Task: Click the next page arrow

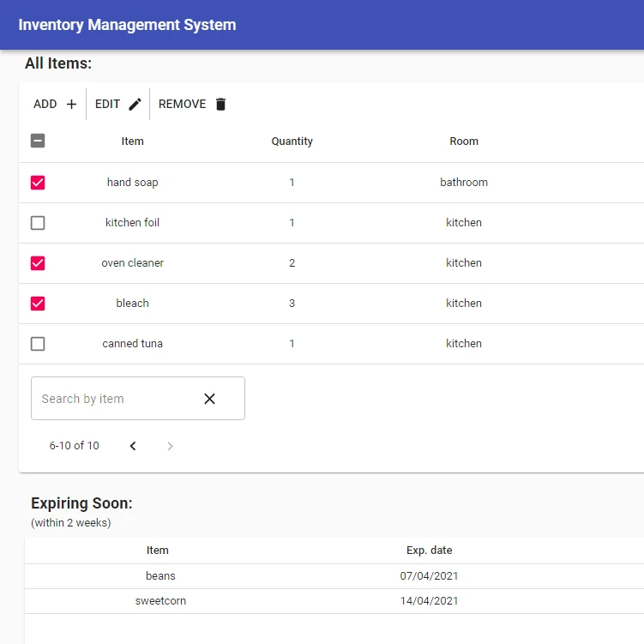Action: click(x=171, y=446)
